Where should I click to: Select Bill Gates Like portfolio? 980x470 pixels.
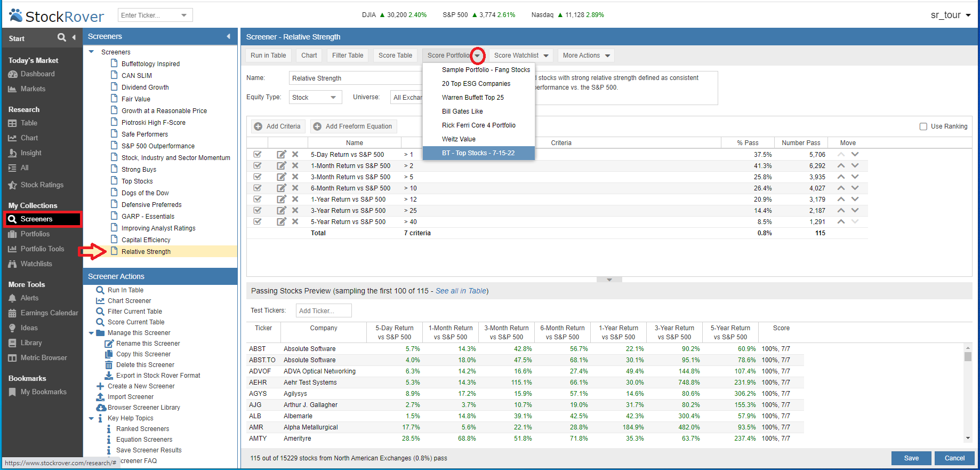pos(479,111)
